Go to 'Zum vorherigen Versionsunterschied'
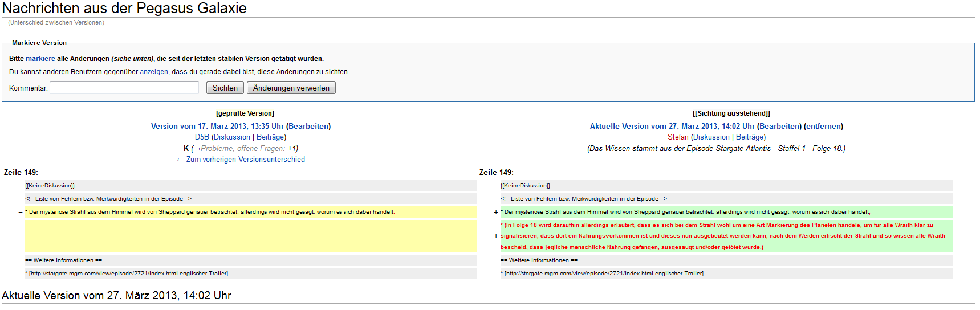Image resolution: width=980 pixels, height=310 pixels. 241,160
